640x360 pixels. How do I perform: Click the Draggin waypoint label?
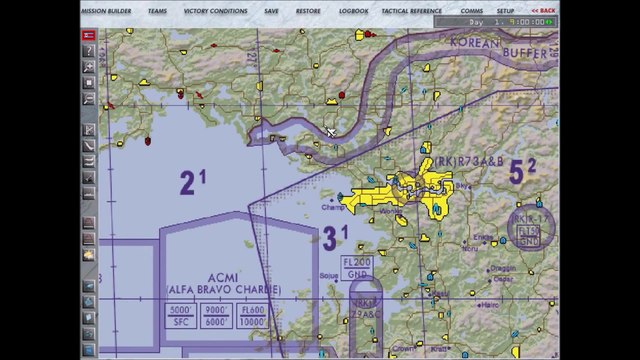503,268
